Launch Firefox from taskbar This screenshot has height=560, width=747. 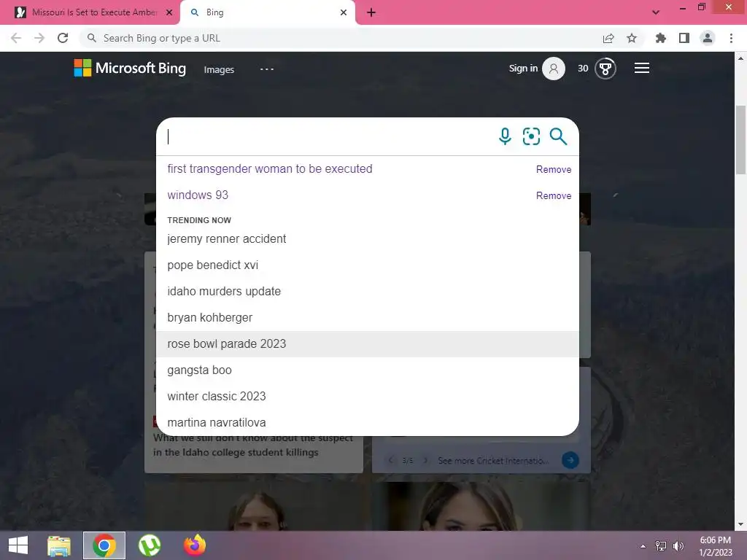195,545
